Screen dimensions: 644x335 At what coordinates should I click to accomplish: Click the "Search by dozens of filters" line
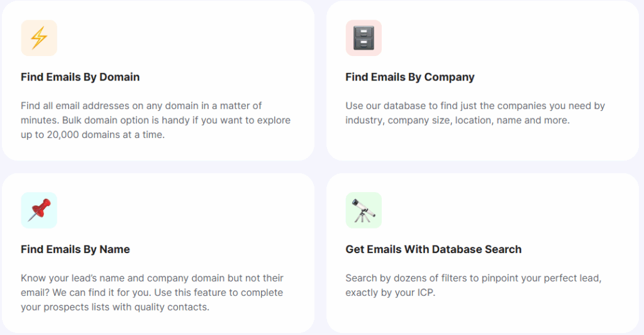click(x=473, y=278)
